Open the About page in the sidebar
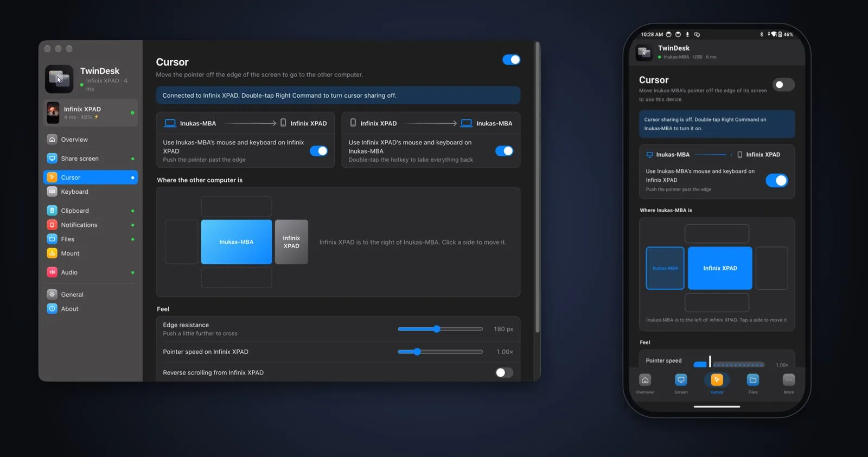 point(90,309)
